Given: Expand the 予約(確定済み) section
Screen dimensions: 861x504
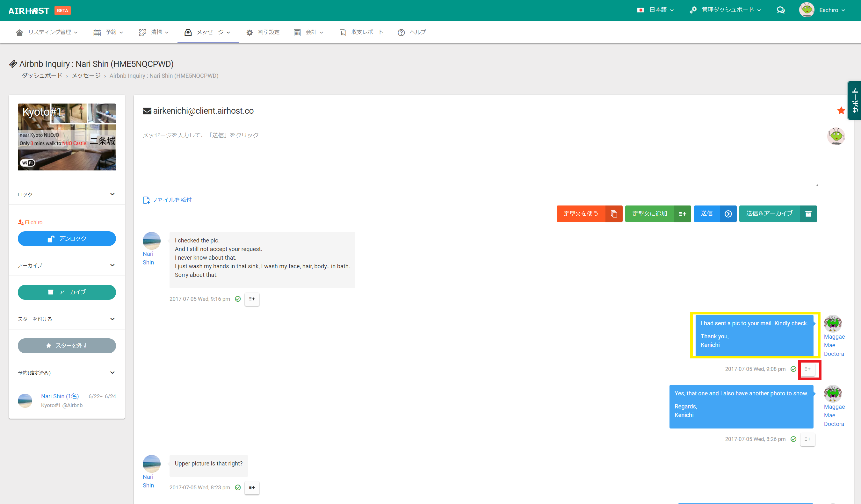Looking at the screenshot, I should (112, 372).
